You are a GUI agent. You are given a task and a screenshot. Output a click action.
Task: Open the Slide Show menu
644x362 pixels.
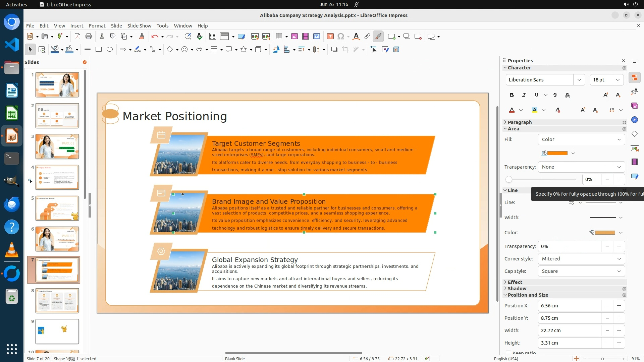point(139,25)
